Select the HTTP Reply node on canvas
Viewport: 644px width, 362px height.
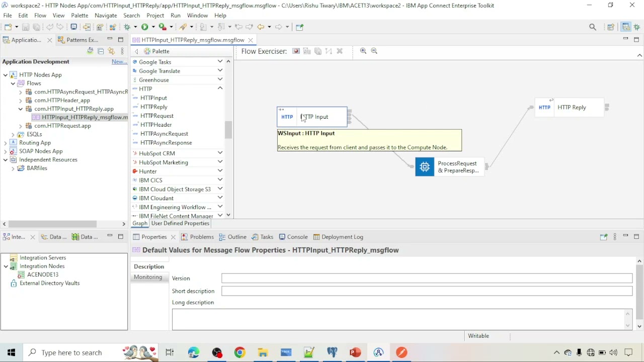click(x=570, y=107)
